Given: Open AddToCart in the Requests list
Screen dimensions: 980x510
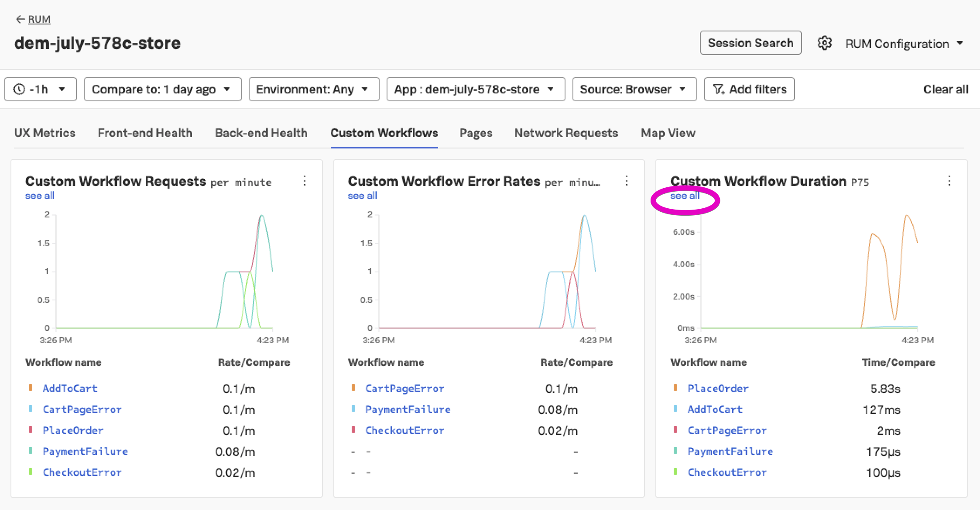Looking at the screenshot, I should pyautogui.click(x=70, y=388).
